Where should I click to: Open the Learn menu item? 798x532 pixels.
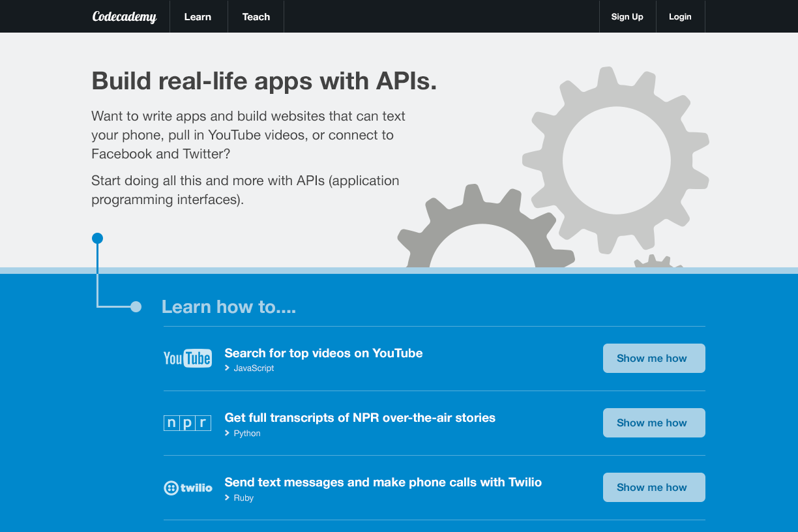(x=198, y=17)
